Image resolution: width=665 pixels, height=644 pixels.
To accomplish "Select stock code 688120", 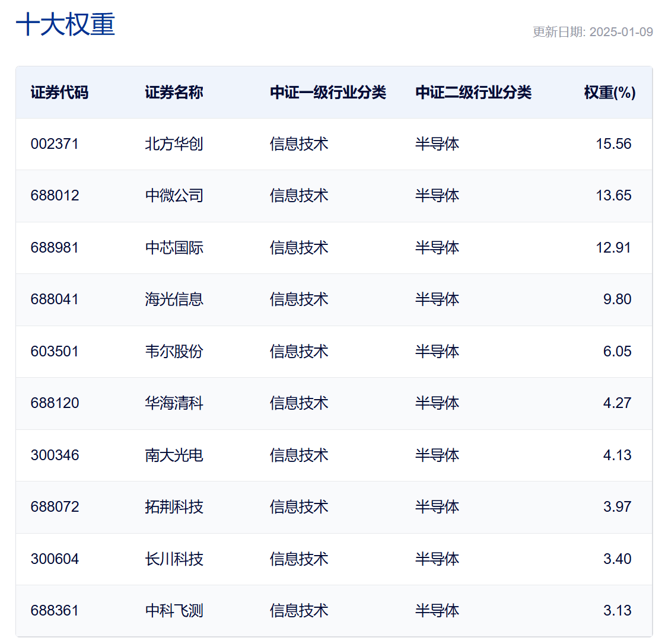I will click(x=55, y=403).
